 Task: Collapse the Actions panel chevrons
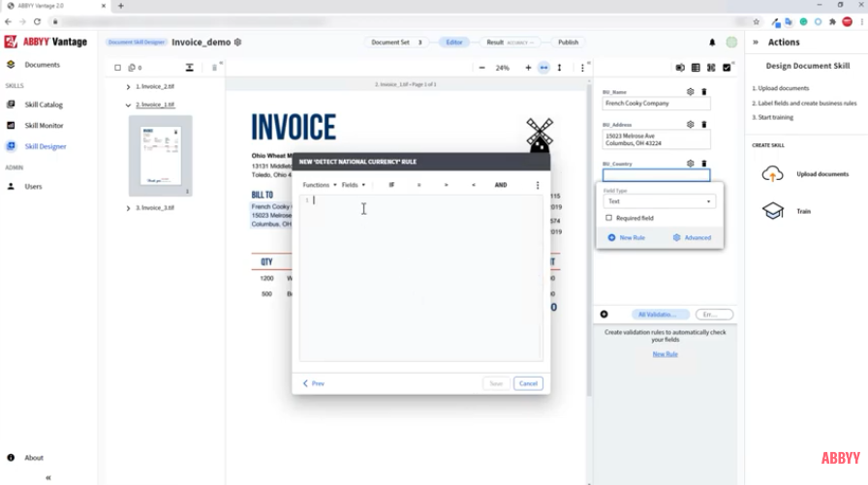756,42
